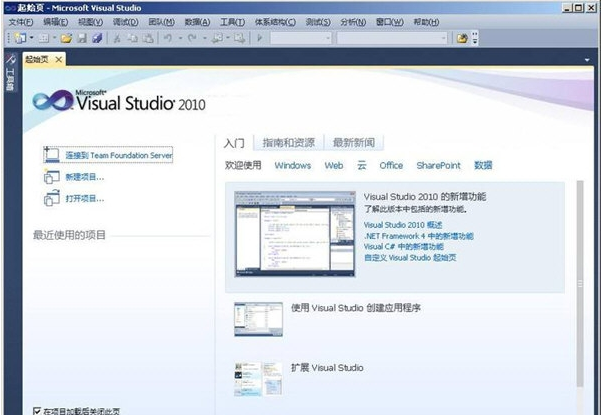601x415 pixels.
Task: Click the Save toolbar icon
Action: point(82,38)
